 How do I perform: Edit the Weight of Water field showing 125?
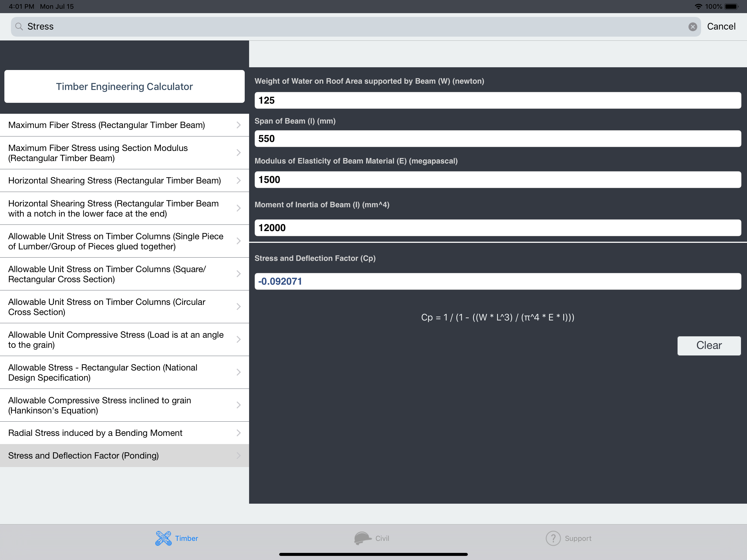(497, 100)
